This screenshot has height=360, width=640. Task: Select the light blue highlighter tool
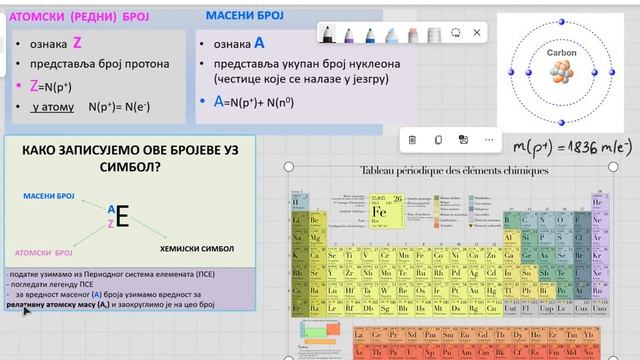(x=391, y=36)
